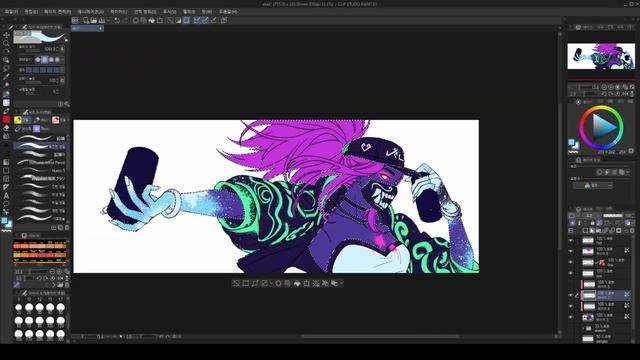This screenshot has height=360, width=640.
Task: Select the Text tool marked A
Action: 6,196
